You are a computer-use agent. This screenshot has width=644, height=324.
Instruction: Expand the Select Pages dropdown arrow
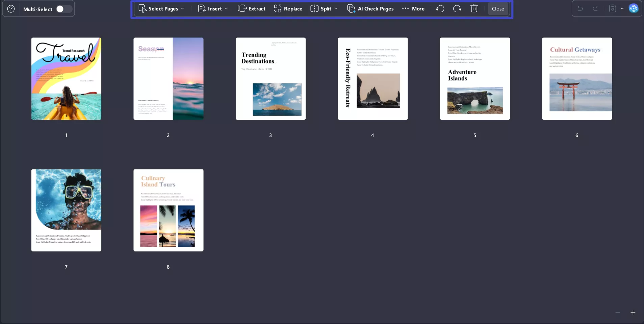183,9
